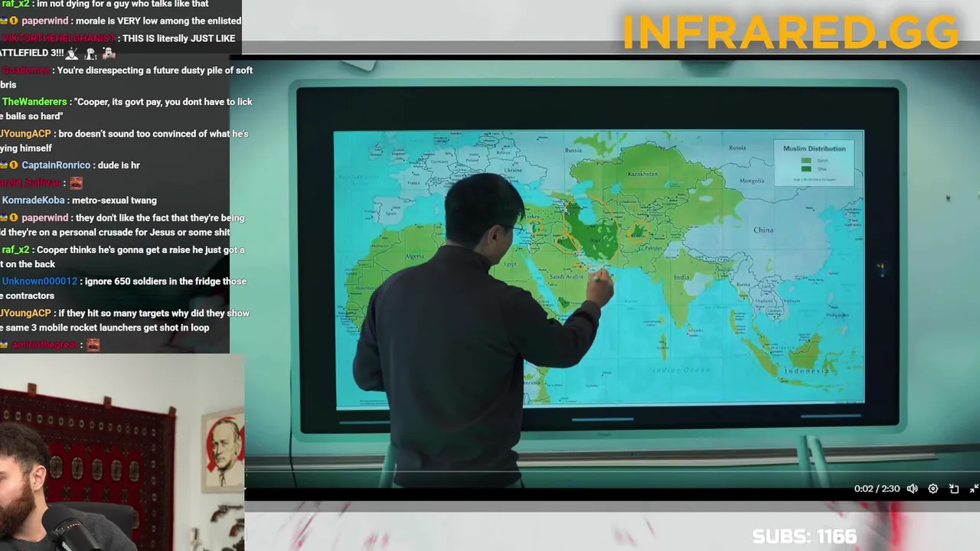Click raf_x2's name beside 'Cooper thinks' message
The image size is (980, 551).
[15, 250]
